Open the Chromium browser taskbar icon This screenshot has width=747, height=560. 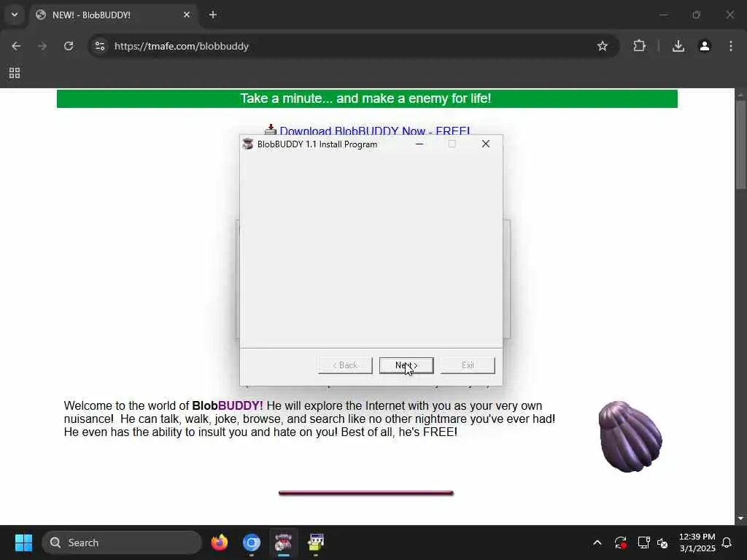[252, 542]
